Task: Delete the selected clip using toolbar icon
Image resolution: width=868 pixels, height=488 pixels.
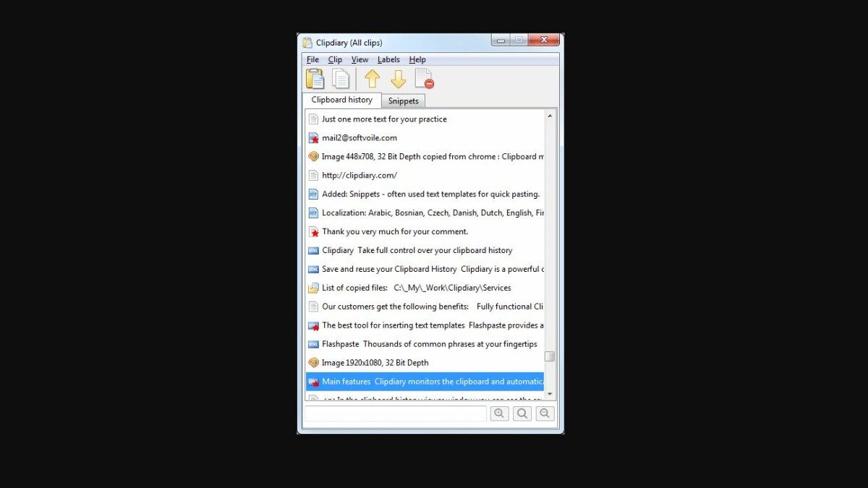Action: [x=425, y=78]
